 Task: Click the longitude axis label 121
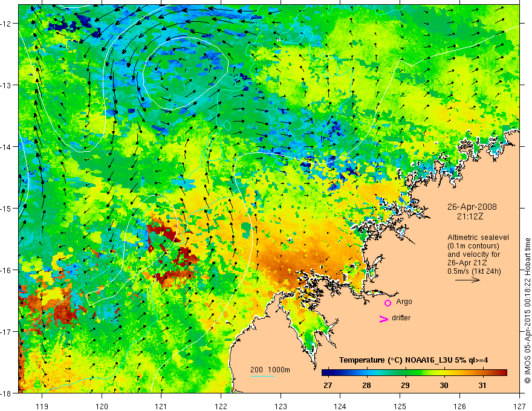click(x=161, y=406)
